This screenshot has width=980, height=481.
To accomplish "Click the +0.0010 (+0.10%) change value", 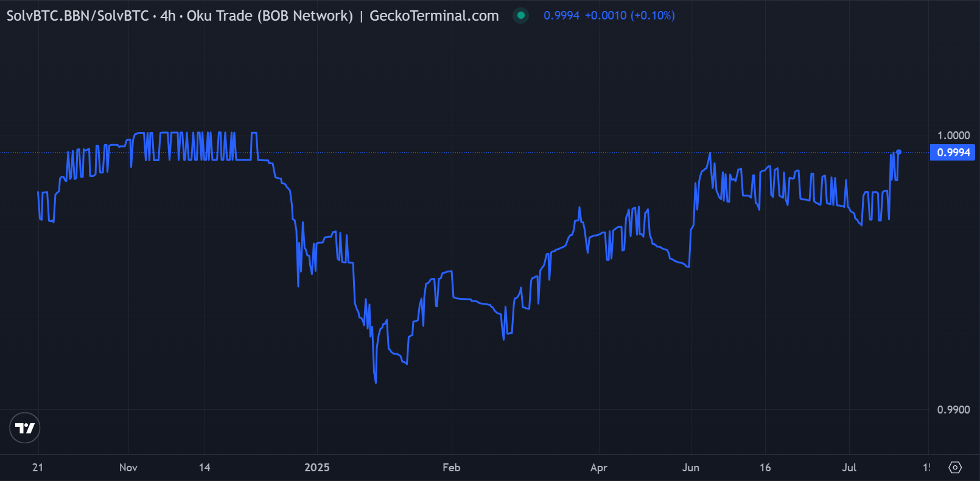I will tap(630, 16).
